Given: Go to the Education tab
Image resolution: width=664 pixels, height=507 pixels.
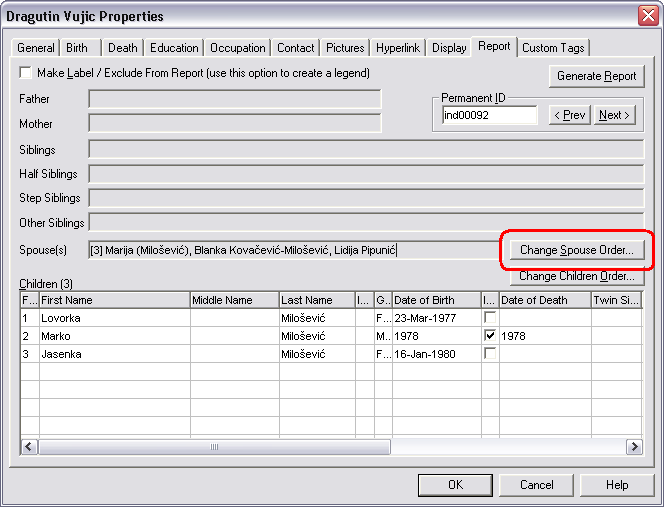Looking at the screenshot, I should (x=174, y=48).
